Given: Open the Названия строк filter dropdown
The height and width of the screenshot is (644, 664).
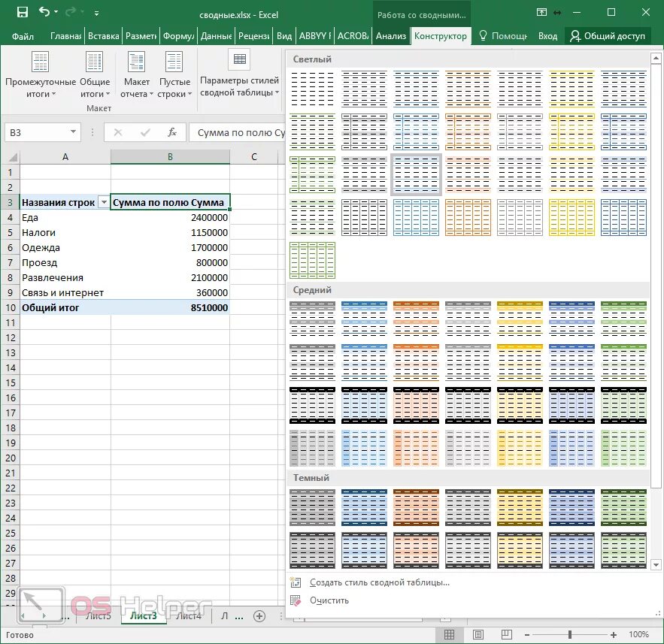Looking at the screenshot, I should [x=103, y=202].
